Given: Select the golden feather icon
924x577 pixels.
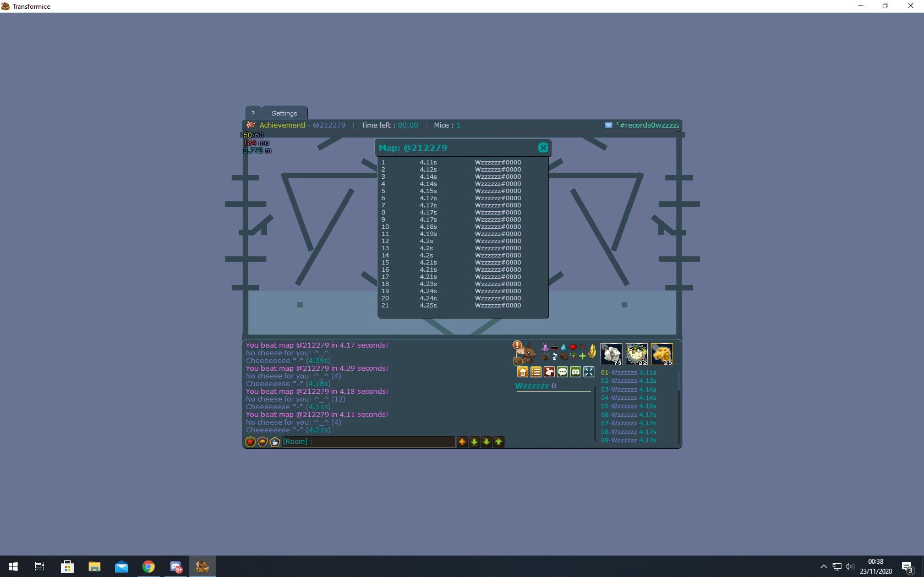Looking at the screenshot, I should 592,351.
